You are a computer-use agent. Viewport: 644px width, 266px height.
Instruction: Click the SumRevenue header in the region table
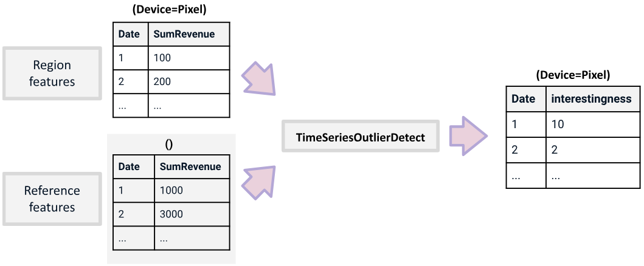tap(189, 34)
